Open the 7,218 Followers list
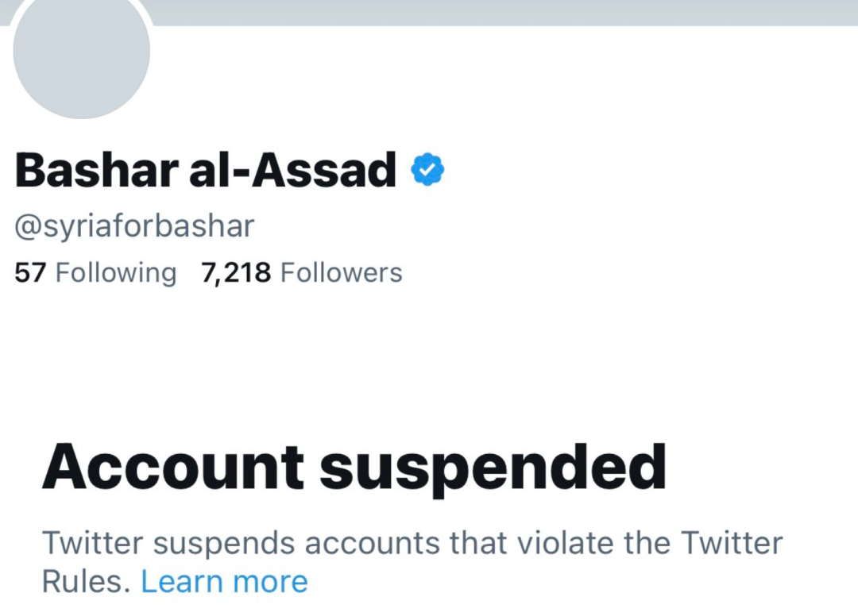This screenshot has height=616, width=858. pyautogui.click(x=302, y=273)
